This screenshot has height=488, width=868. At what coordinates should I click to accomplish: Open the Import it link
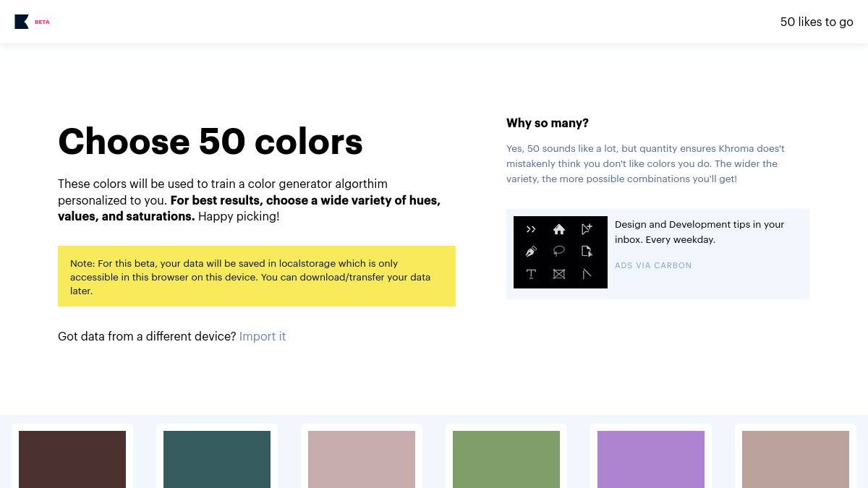click(x=263, y=336)
